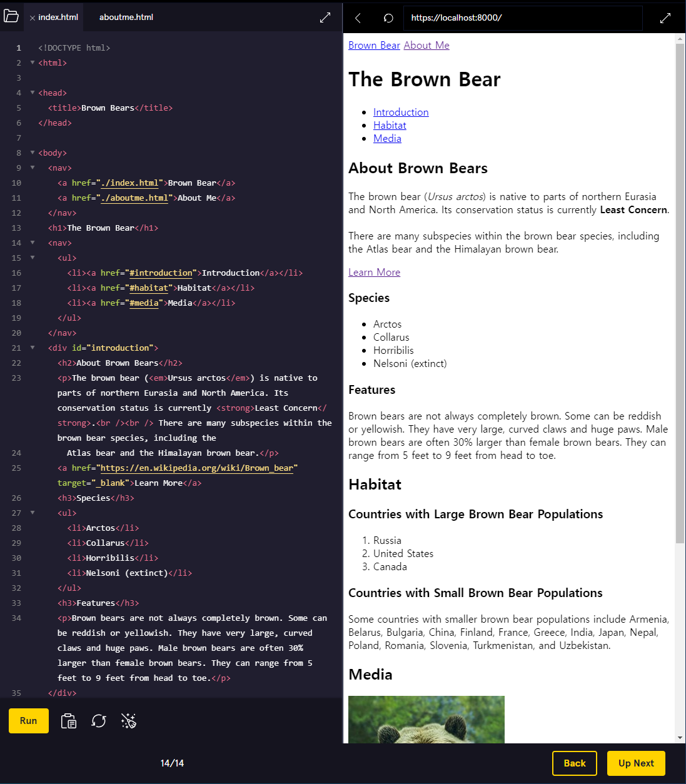Click the DOCTYPE declaration on line 1
Screen dimensions: 686x784
[x=74, y=48]
